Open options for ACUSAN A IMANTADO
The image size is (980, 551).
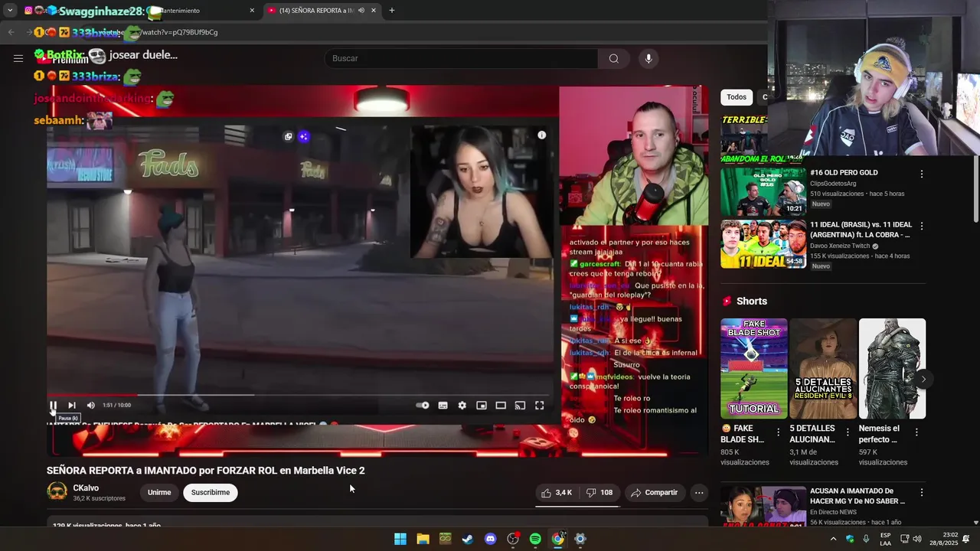pos(921,493)
